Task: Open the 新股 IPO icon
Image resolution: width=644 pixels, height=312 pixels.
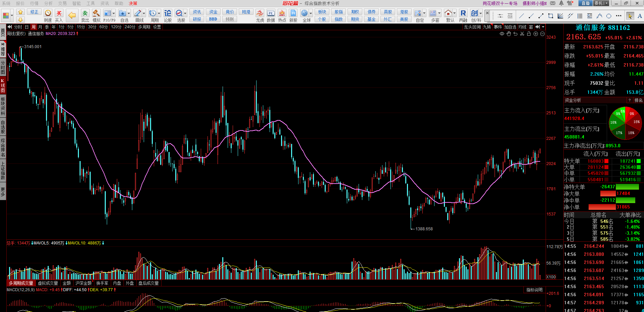Action: click(x=293, y=13)
